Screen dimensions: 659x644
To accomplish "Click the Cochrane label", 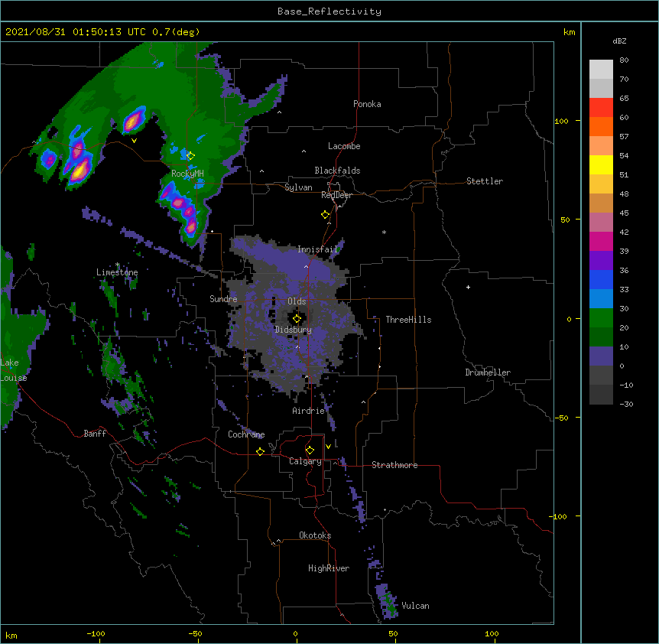I will (x=246, y=434).
